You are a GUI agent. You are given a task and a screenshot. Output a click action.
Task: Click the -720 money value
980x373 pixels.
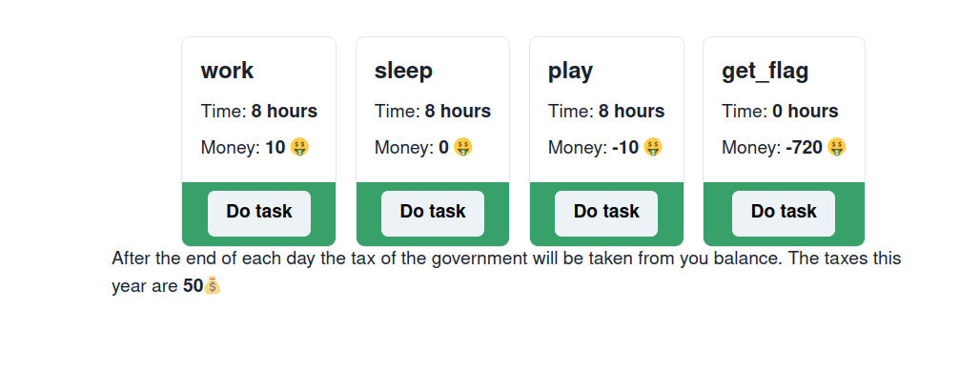[x=804, y=148]
